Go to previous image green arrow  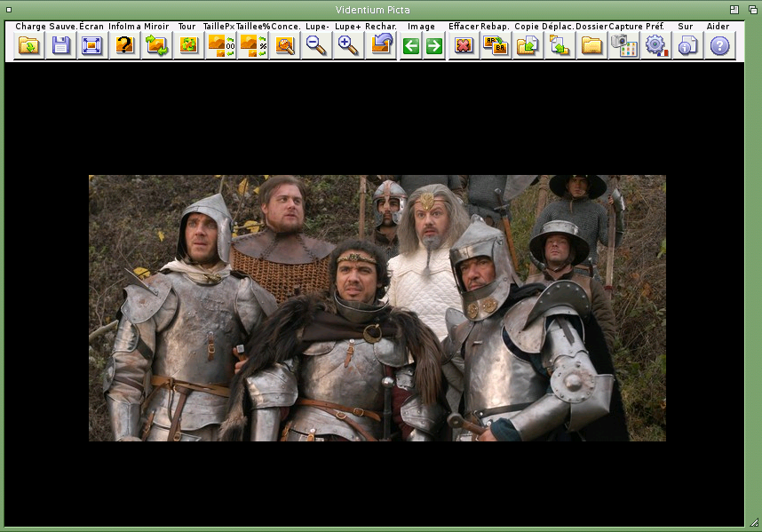coord(410,46)
